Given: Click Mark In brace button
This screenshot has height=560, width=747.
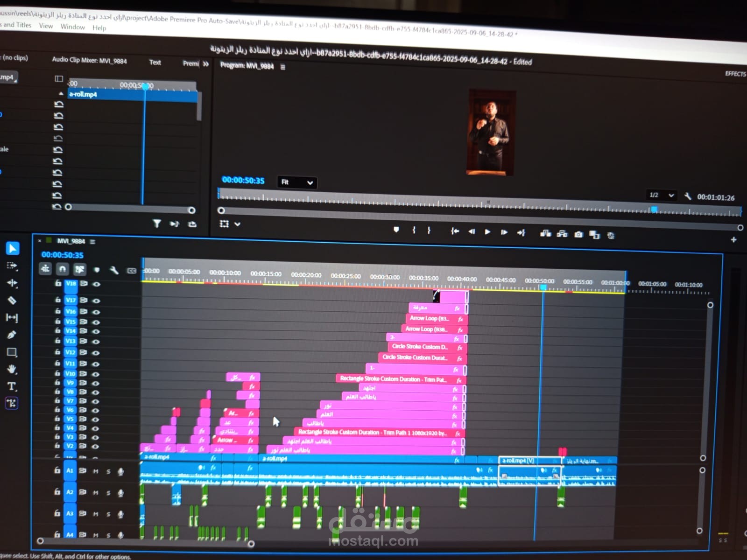Looking at the screenshot, I should [414, 230].
